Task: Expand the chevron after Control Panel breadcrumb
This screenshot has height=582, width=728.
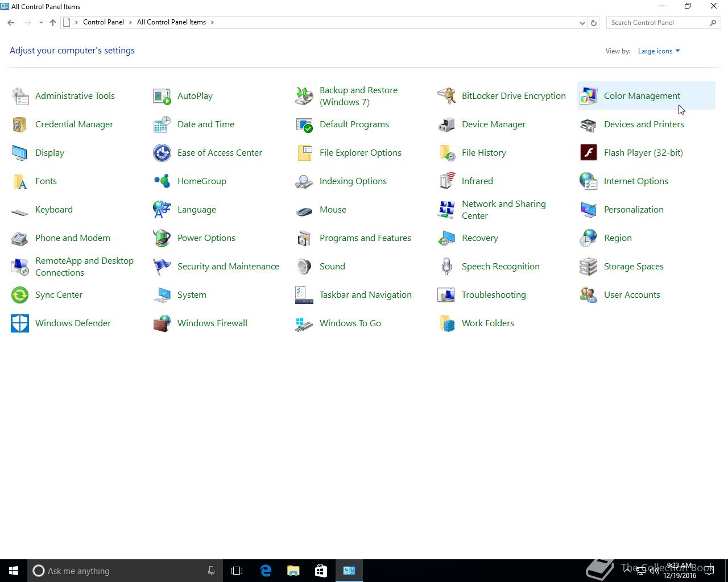Action: 130,22
